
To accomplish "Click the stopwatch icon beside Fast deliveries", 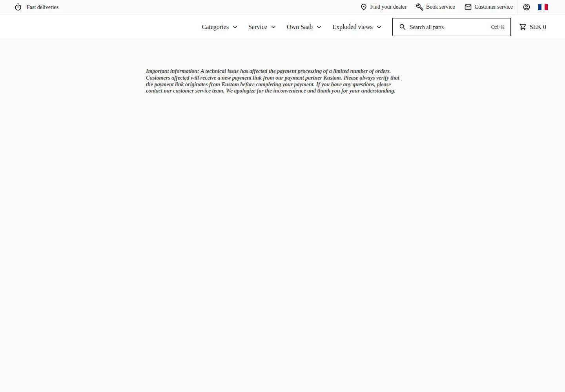I will pyautogui.click(x=18, y=7).
